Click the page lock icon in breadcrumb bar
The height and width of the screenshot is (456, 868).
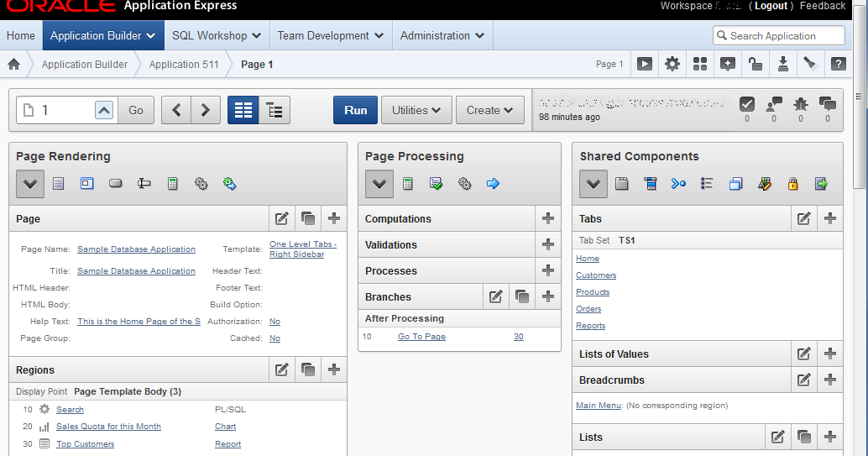755,65
